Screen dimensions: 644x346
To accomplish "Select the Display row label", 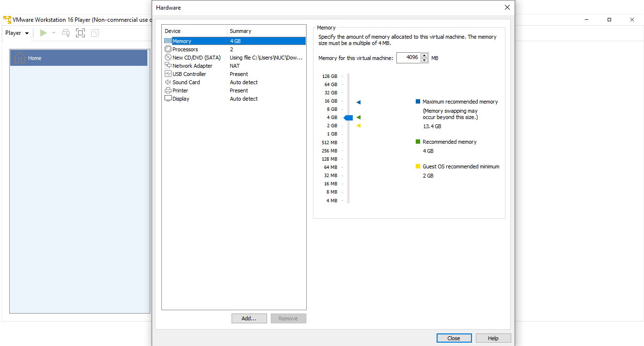I will [181, 99].
